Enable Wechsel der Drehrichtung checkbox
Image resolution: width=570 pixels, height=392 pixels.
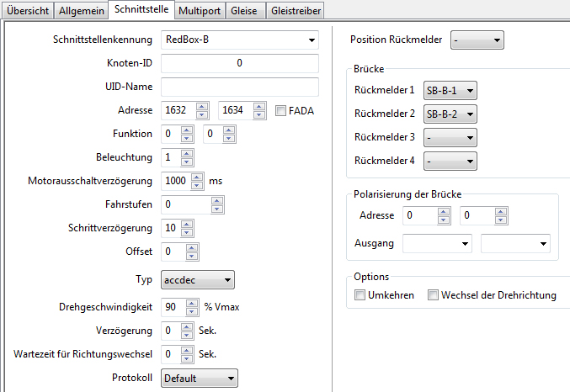[433, 295]
